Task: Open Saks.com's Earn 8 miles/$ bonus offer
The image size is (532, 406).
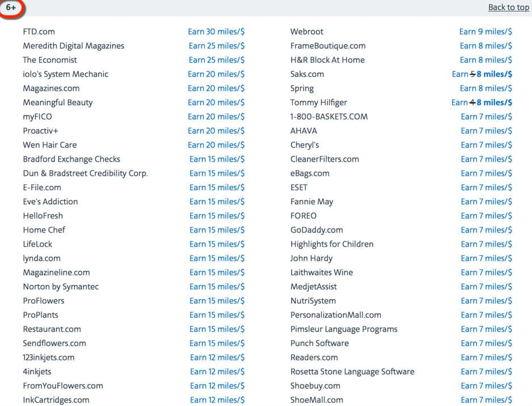Action: pyautogui.click(x=482, y=74)
